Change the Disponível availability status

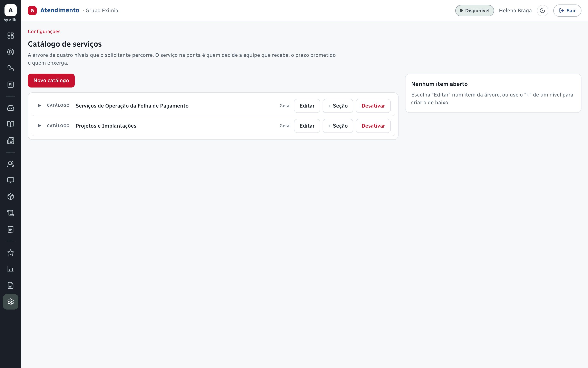[x=474, y=10]
